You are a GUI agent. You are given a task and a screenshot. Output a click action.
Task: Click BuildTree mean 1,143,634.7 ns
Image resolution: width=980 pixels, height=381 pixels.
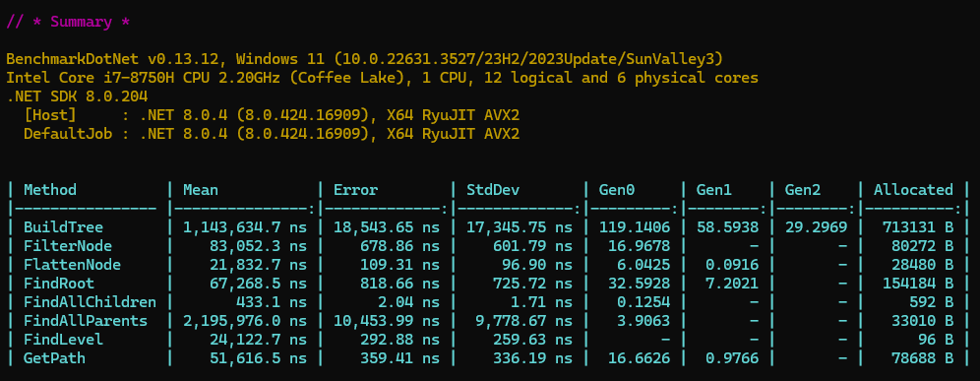click(x=245, y=227)
